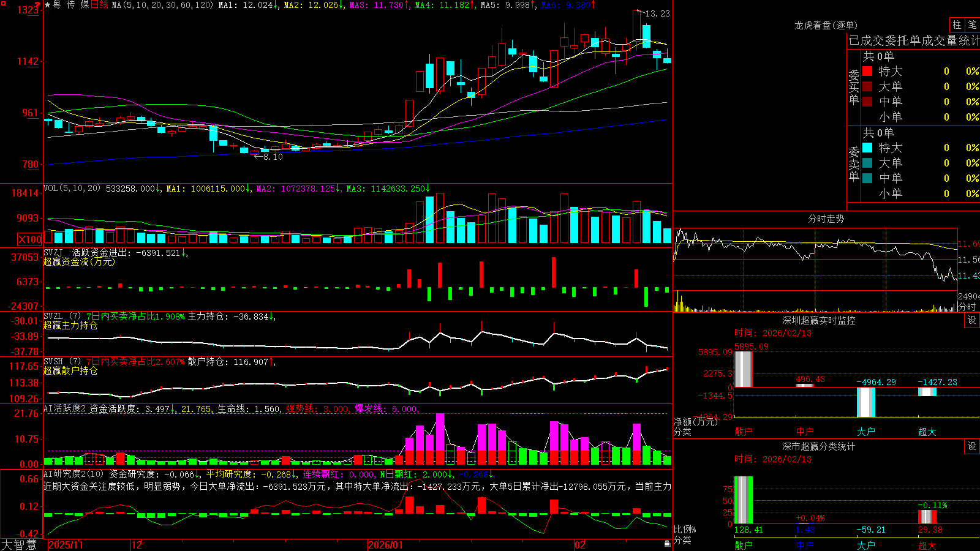The height and width of the screenshot is (551, 980).
Task: Click the 128.41 value under 散户 ratio bar
Action: tap(748, 530)
